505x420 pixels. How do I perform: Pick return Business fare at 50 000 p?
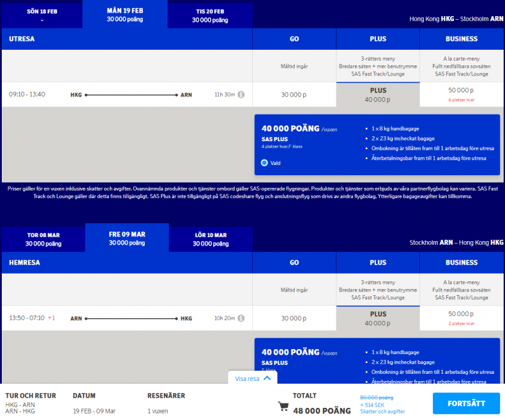pyautogui.click(x=461, y=318)
